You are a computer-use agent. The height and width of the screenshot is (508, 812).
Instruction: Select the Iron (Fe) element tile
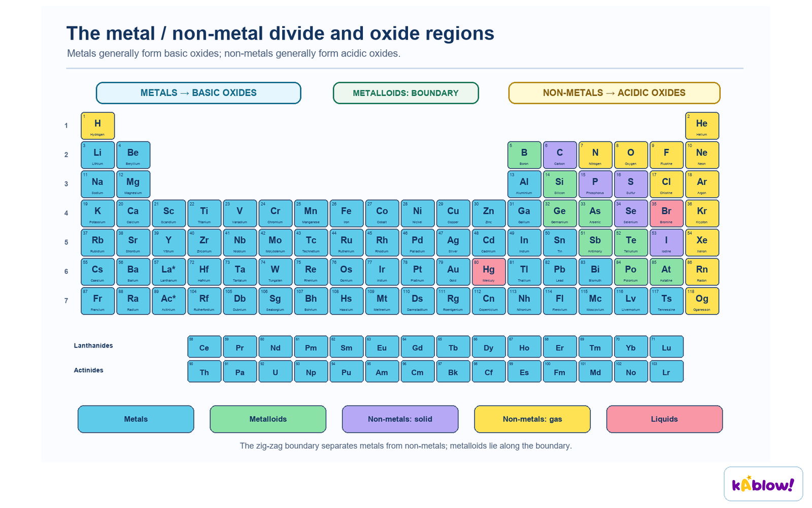(x=347, y=213)
